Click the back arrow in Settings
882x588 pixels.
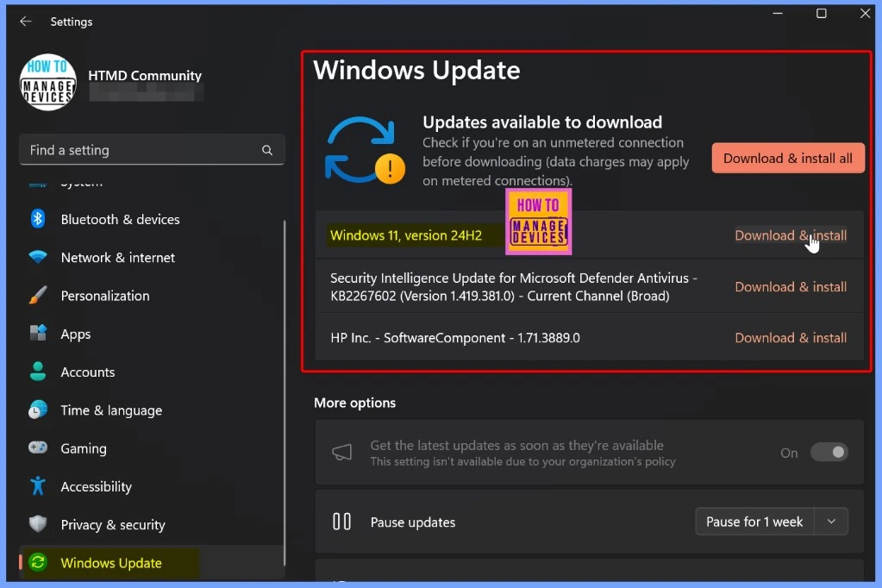[25, 22]
